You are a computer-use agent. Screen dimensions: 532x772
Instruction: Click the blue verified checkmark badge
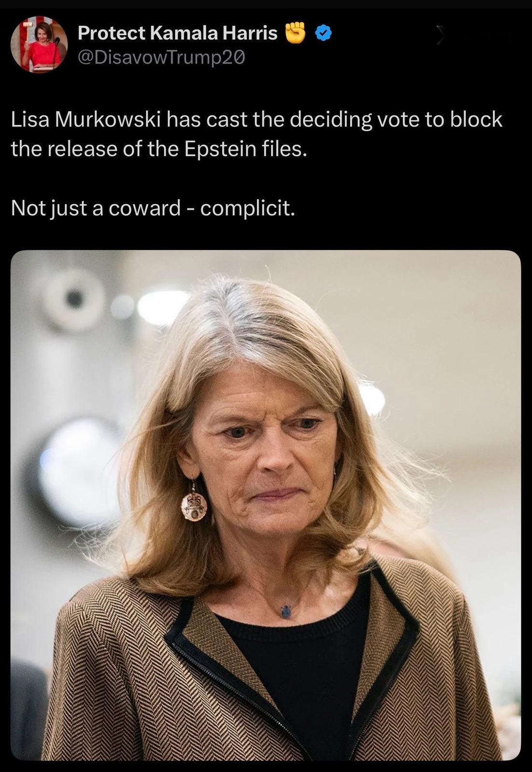point(323,33)
